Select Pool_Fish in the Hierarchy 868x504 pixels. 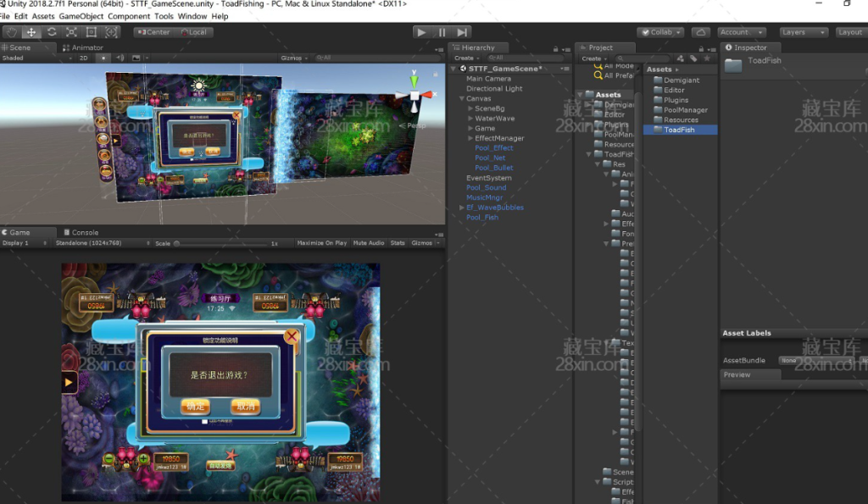(x=482, y=218)
